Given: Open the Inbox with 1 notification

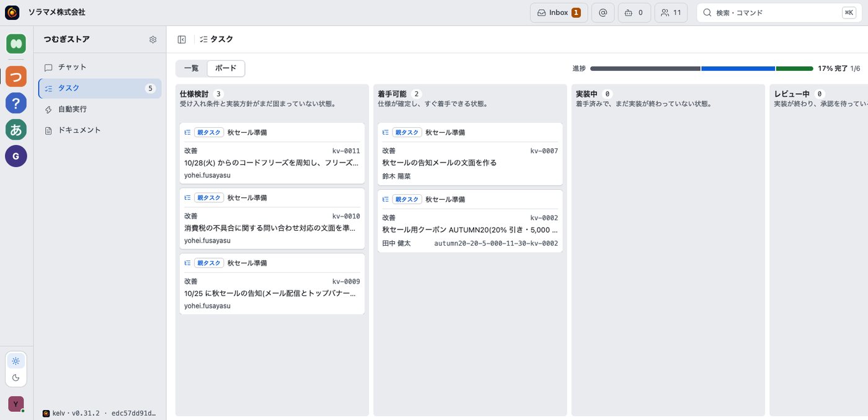Looking at the screenshot, I should (x=559, y=12).
